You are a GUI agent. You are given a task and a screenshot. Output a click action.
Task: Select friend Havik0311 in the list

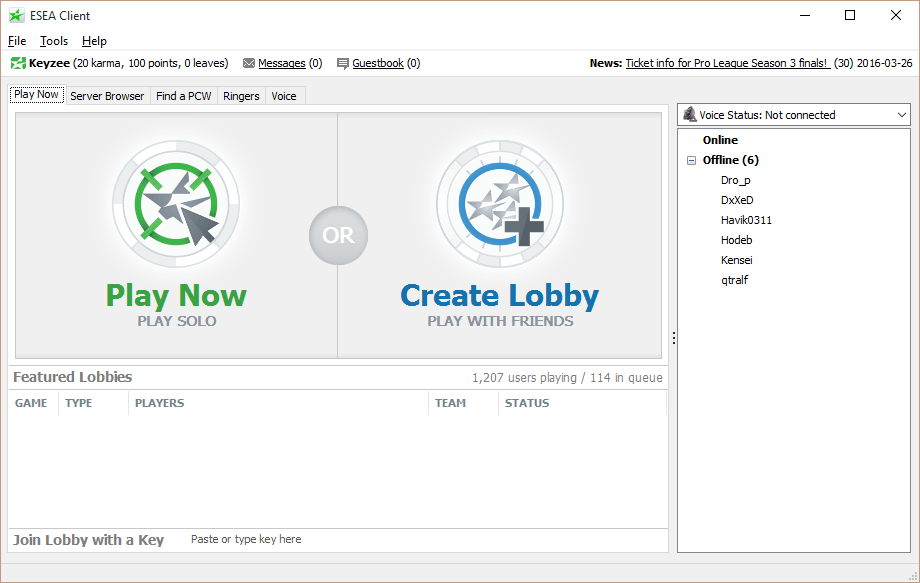pos(746,220)
